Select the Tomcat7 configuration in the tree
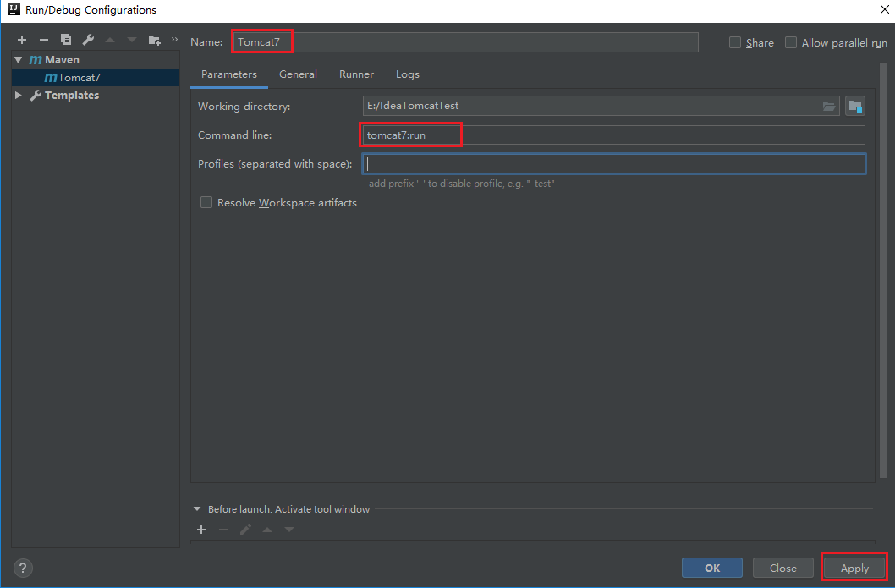895x588 pixels. [96, 78]
